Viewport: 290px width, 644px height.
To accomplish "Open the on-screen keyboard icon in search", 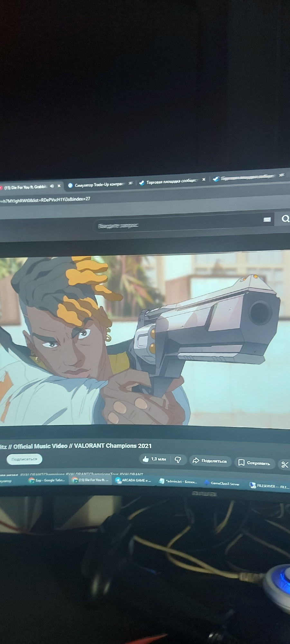I will pyautogui.click(x=267, y=220).
